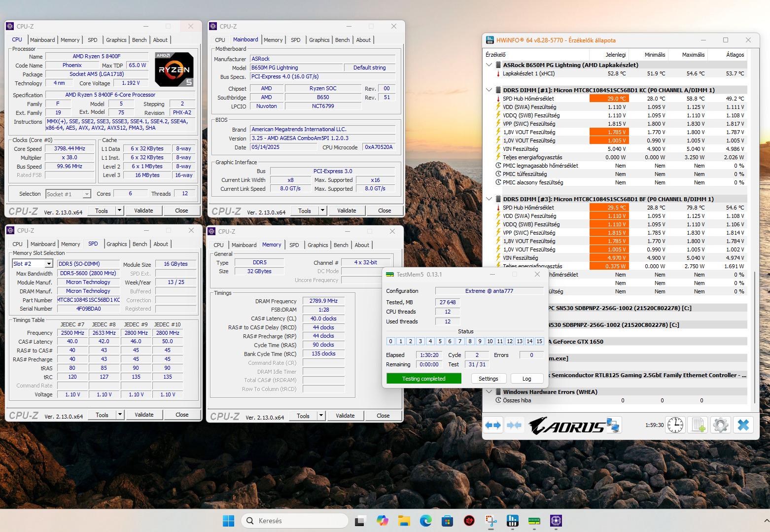Switch to HWiNFO via its taskbar icon

[513, 521]
